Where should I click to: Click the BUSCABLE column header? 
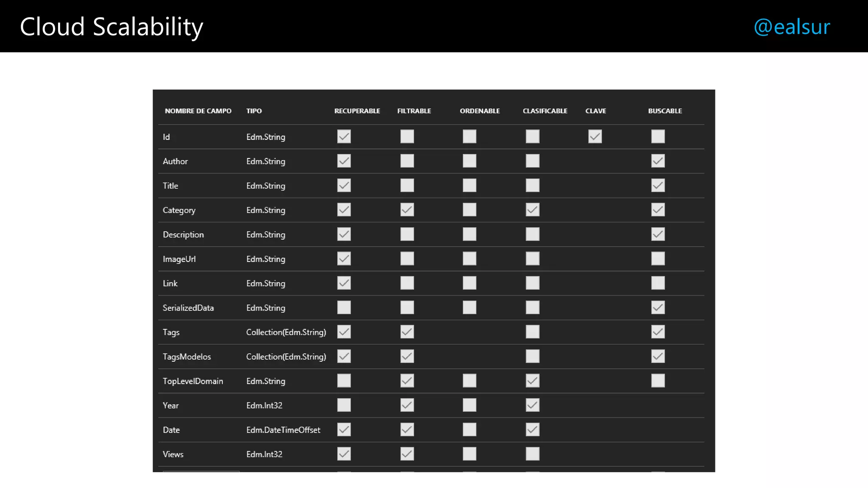click(665, 111)
